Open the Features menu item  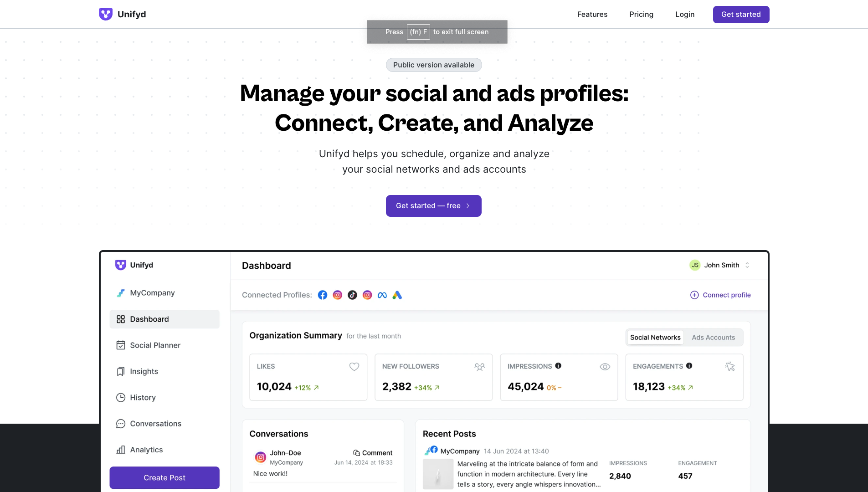(x=592, y=15)
